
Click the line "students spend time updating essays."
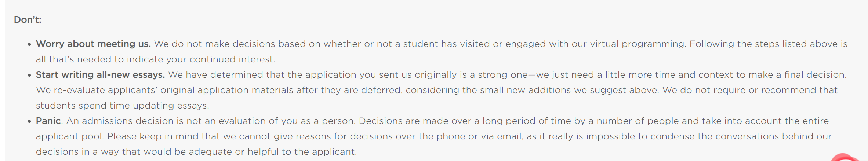pos(122,106)
